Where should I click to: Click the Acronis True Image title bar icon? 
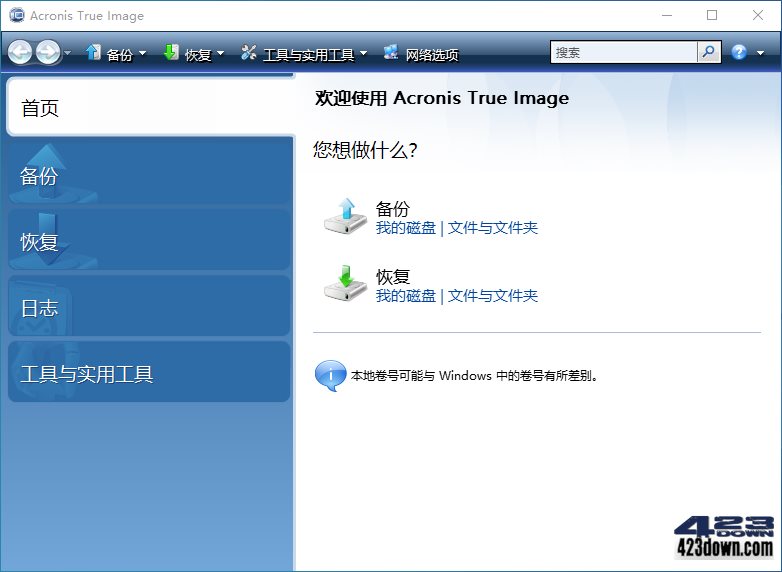(x=17, y=15)
